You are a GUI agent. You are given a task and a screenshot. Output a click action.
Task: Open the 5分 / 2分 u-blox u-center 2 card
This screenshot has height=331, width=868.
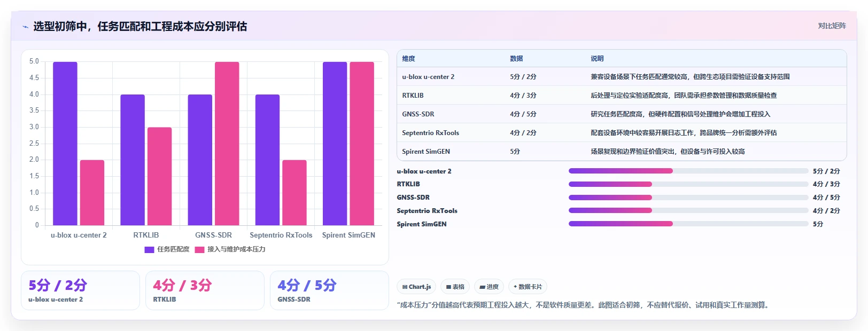(80, 290)
